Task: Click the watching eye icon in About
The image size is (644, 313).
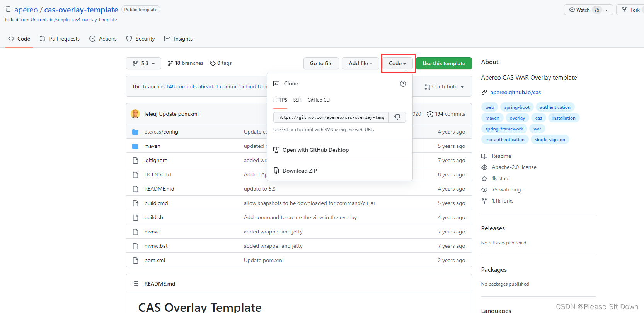Action: pos(484,190)
